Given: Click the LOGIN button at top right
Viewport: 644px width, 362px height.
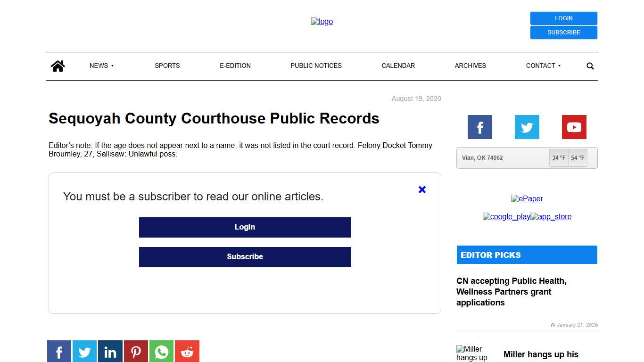Looking at the screenshot, I should tap(563, 18).
